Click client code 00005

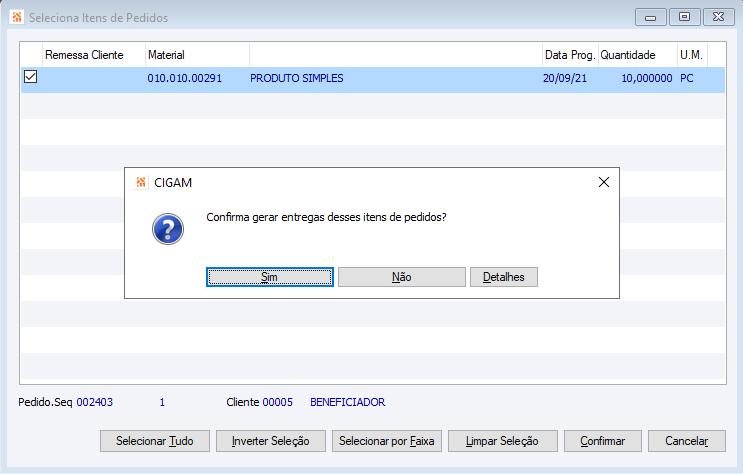coord(278,402)
